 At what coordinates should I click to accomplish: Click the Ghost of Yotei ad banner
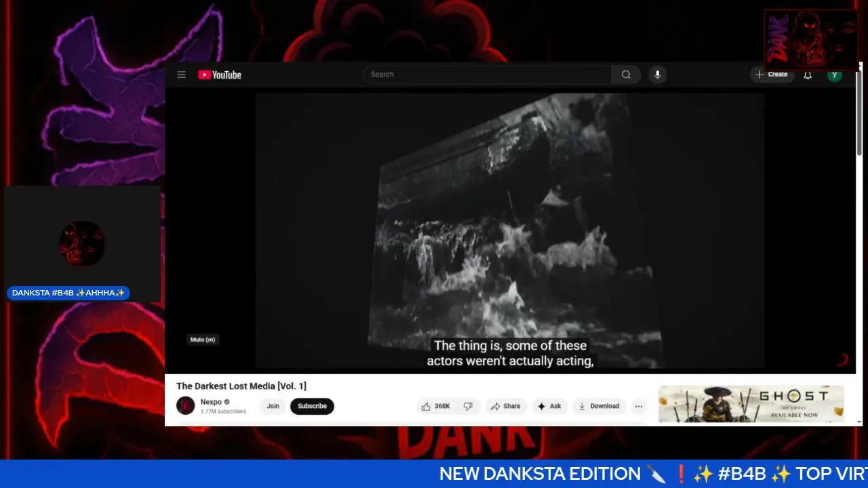click(751, 404)
